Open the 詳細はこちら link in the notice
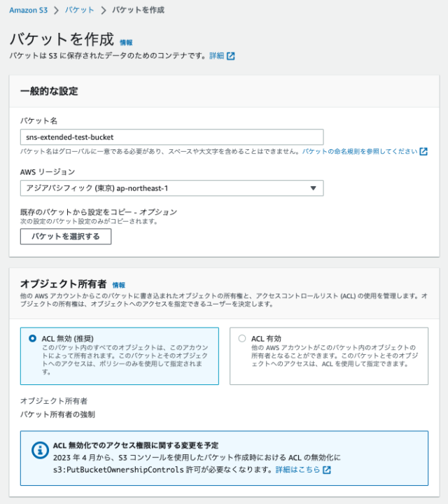This screenshot has width=448, height=504. pos(297,470)
